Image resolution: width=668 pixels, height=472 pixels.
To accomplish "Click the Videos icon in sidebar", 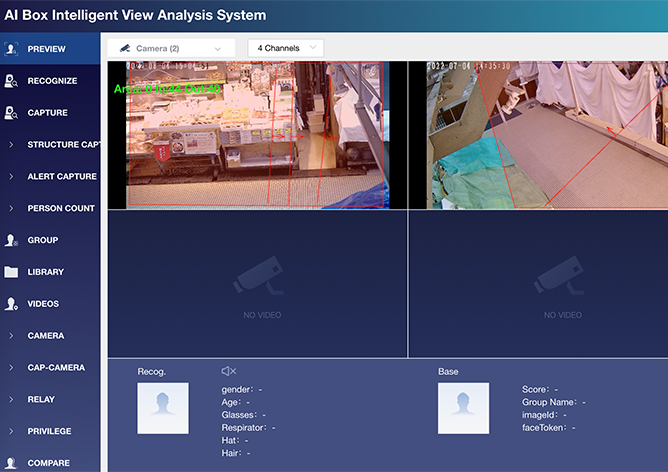I will (x=11, y=304).
